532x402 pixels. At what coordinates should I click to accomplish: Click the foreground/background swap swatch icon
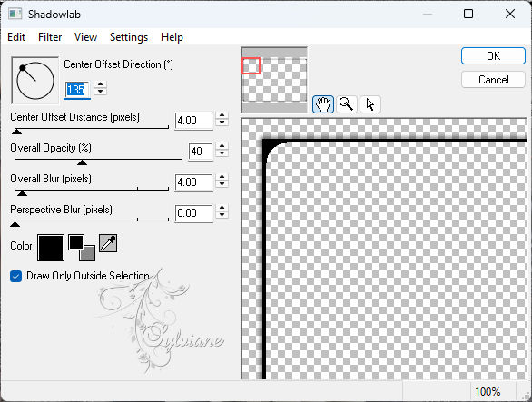tap(82, 248)
